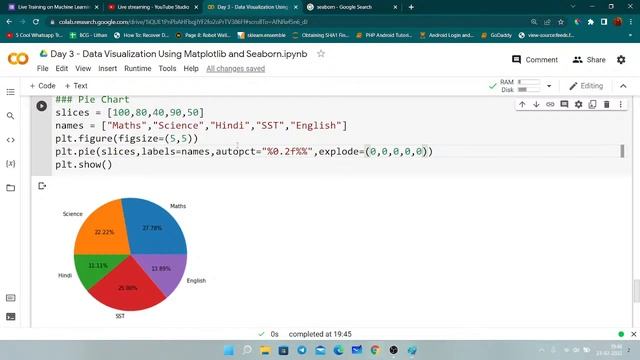Switch to Live Training on Machine Learning tab
The height and width of the screenshot is (360, 640).
coord(53,7)
